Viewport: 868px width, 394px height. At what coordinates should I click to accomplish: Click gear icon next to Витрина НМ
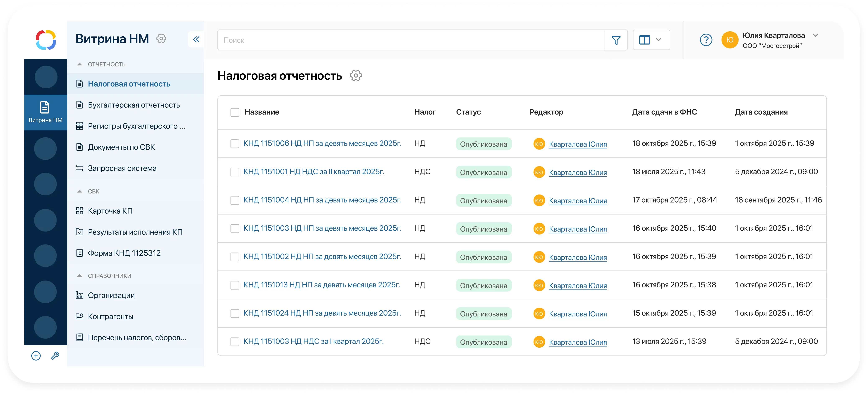tap(161, 39)
